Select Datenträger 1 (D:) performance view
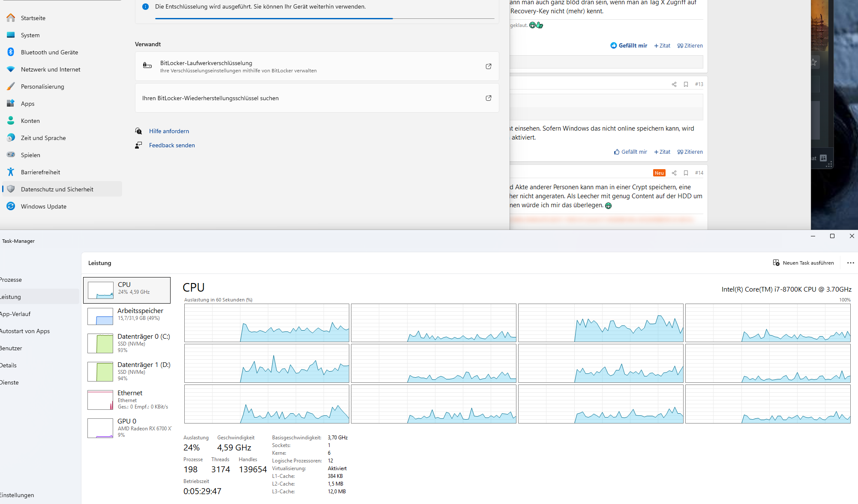858x504 pixels. pos(127,370)
